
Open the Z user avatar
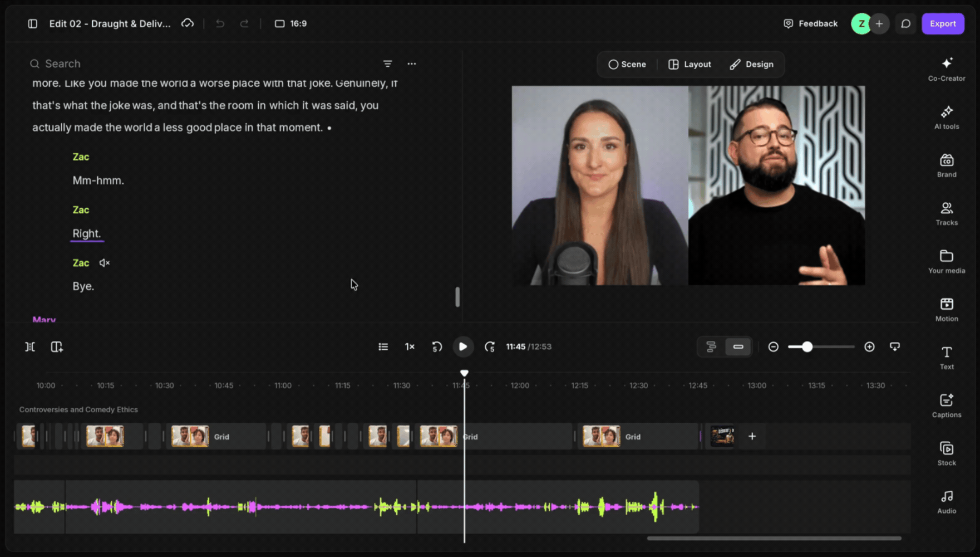[x=861, y=23]
